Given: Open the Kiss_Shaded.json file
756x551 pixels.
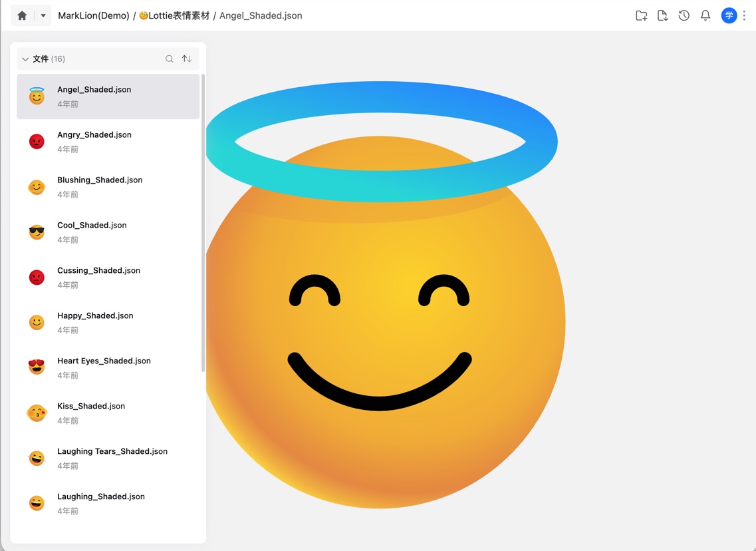Looking at the screenshot, I should tap(108, 413).
